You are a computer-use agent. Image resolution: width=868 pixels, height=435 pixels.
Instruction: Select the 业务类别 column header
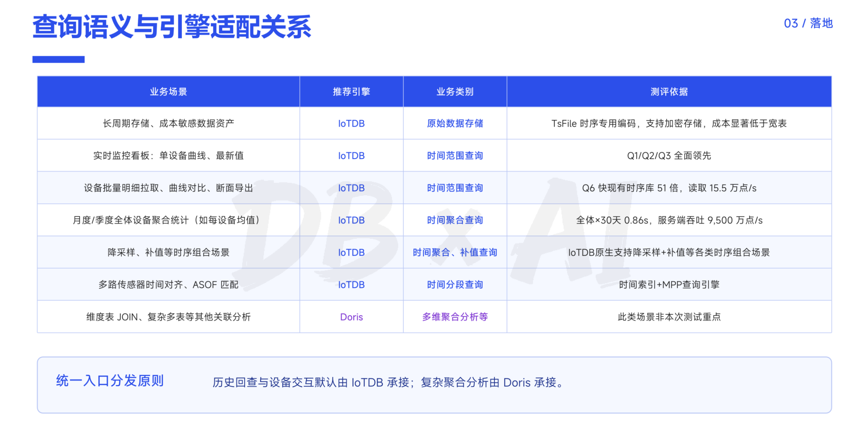[x=455, y=91]
